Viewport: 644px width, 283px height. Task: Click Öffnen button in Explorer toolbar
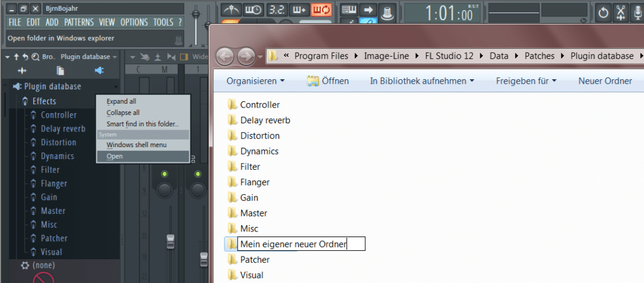point(328,81)
